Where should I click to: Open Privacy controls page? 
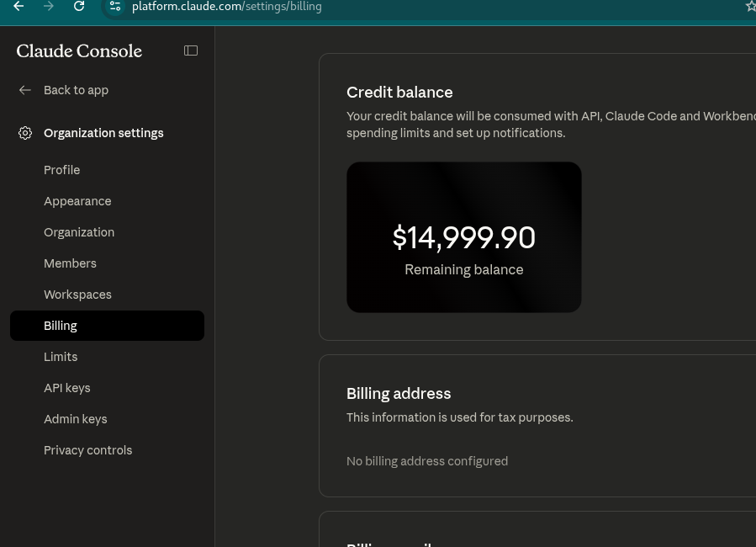(x=87, y=450)
